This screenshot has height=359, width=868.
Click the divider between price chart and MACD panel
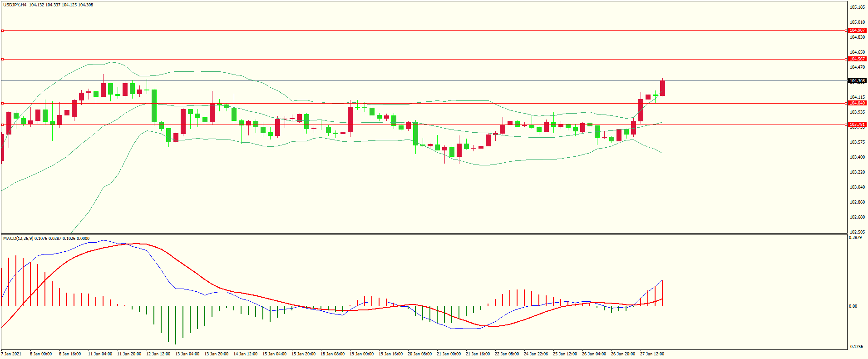click(424, 234)
